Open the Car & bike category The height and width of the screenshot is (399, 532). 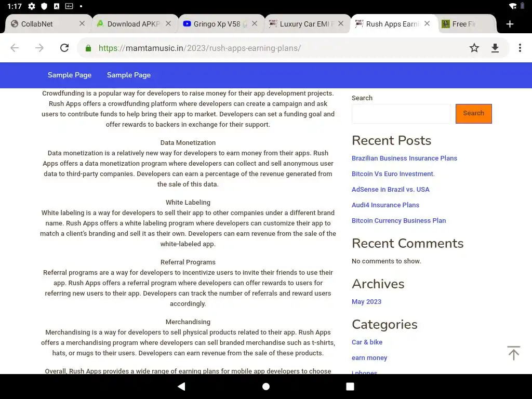[x=367, y=342]
